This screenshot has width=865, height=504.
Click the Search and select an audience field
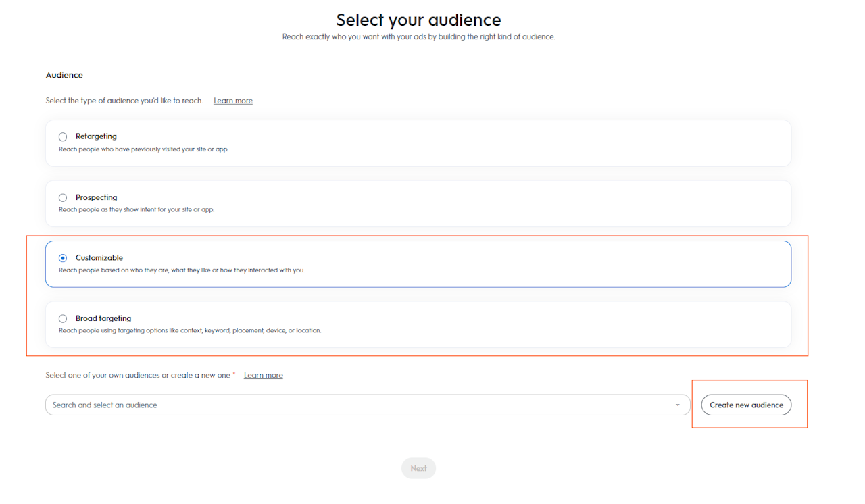[358, 405]
